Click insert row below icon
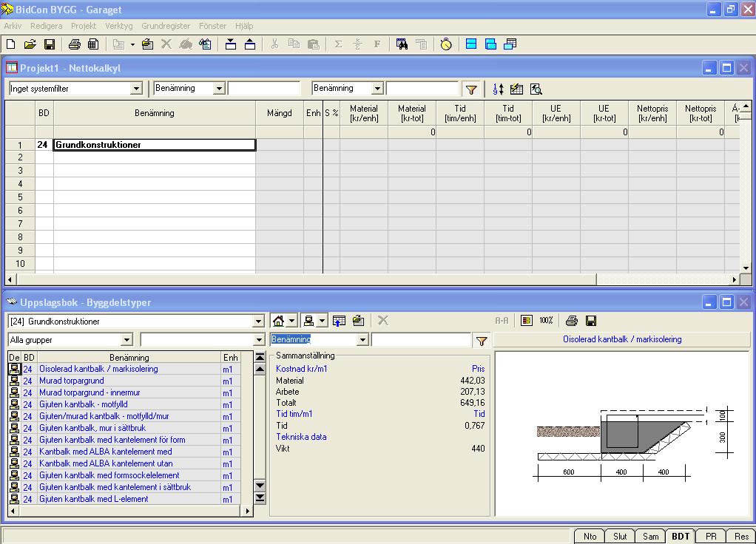The width and height of the screenshot is (756, 544). pos(250,44)
